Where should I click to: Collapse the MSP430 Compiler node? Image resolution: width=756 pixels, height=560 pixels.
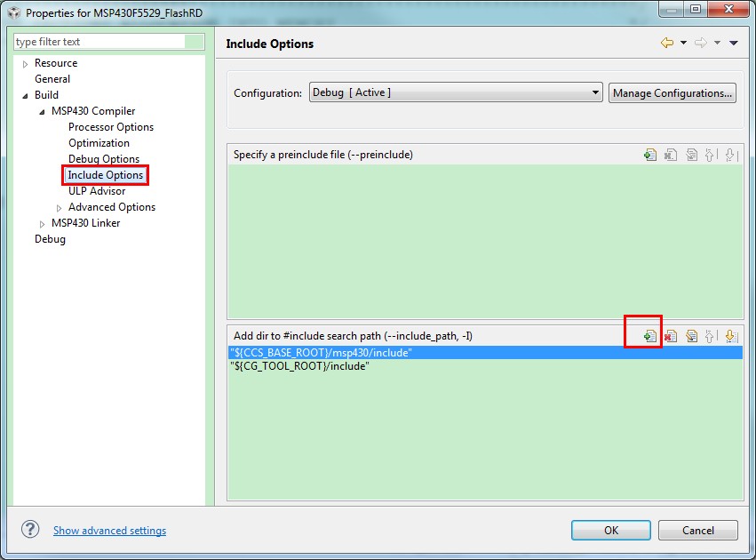pyautogui.click(x=42, y=111)
